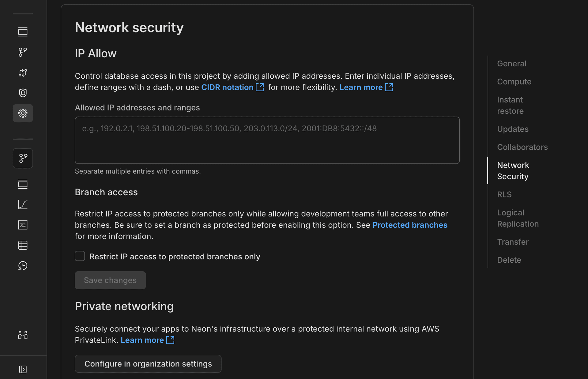Open the CIDR notation external link icon
The width and height of the screenshot is (588, 379).
tap(260, 87)
